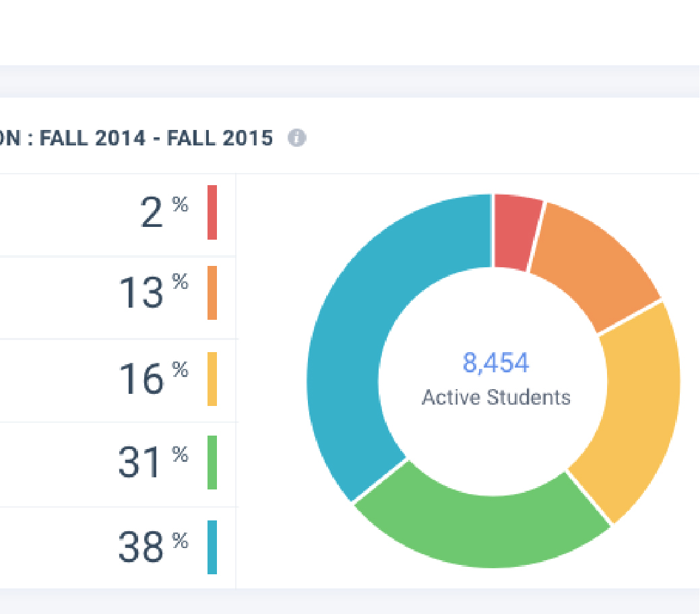The width and height of the screenshot is (700, 614).
Task: Click the Active Students label in chart center
Action: pyautogui.click(x=496, y=397)
